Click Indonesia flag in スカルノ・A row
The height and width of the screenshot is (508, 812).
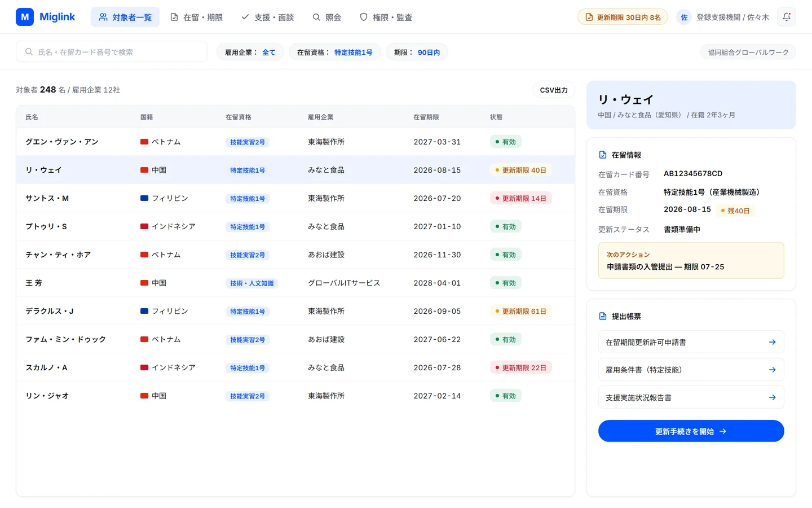coord(144,367)
